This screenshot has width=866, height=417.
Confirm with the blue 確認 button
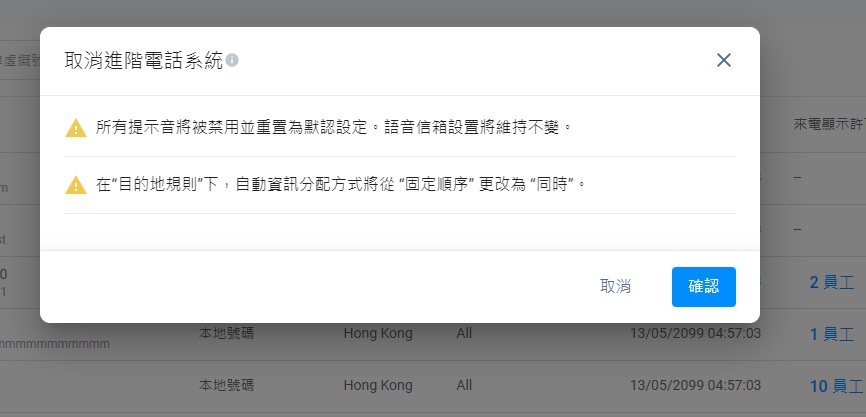tap(704, 287)
